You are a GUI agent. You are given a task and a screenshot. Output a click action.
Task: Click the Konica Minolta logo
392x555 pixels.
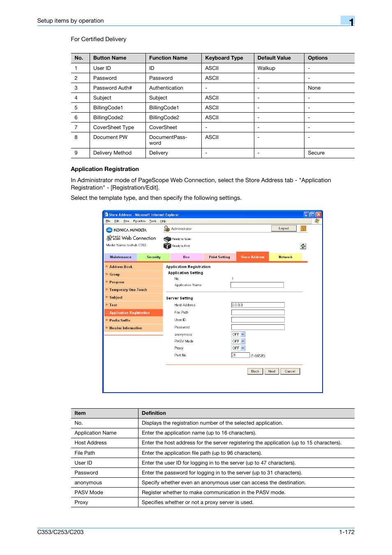pos(126,230)
